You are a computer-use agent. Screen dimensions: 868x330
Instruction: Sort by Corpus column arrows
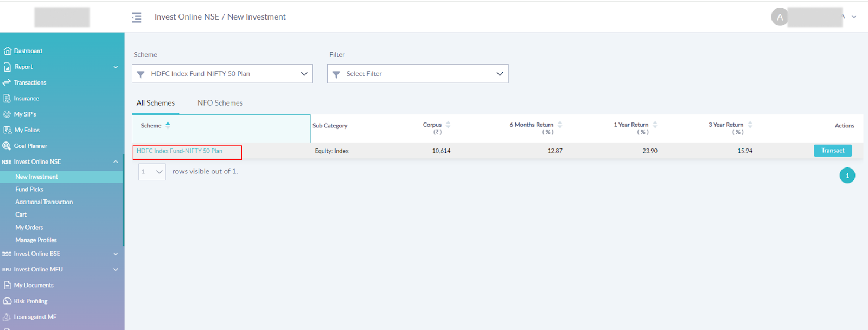pos(448,125)
